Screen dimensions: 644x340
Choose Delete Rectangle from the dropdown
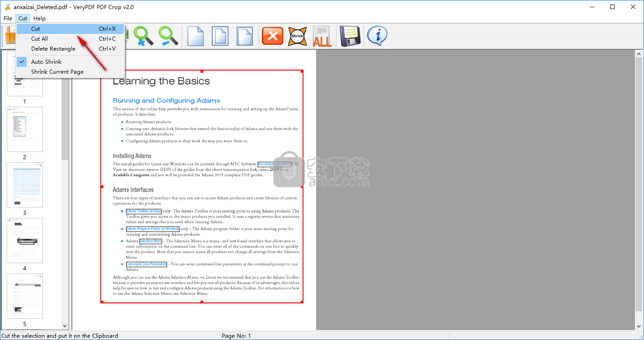(x=70, y=48)
